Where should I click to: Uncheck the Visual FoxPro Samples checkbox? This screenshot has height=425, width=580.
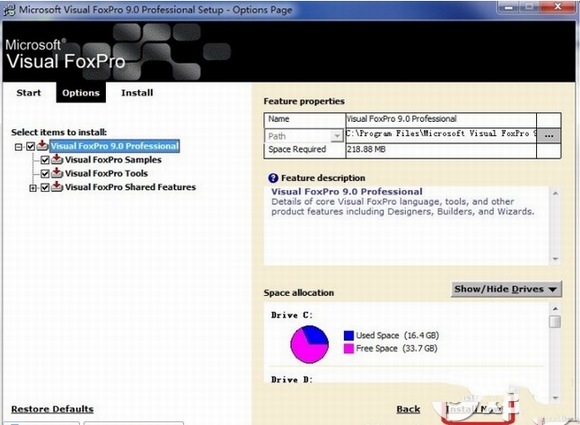coord(45,160)
